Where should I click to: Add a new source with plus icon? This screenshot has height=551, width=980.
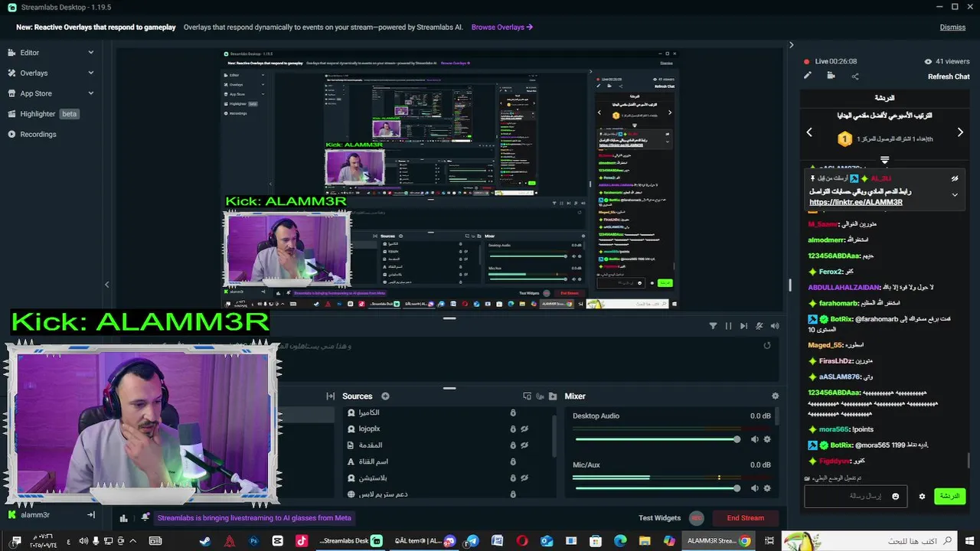tap(385, 396)
